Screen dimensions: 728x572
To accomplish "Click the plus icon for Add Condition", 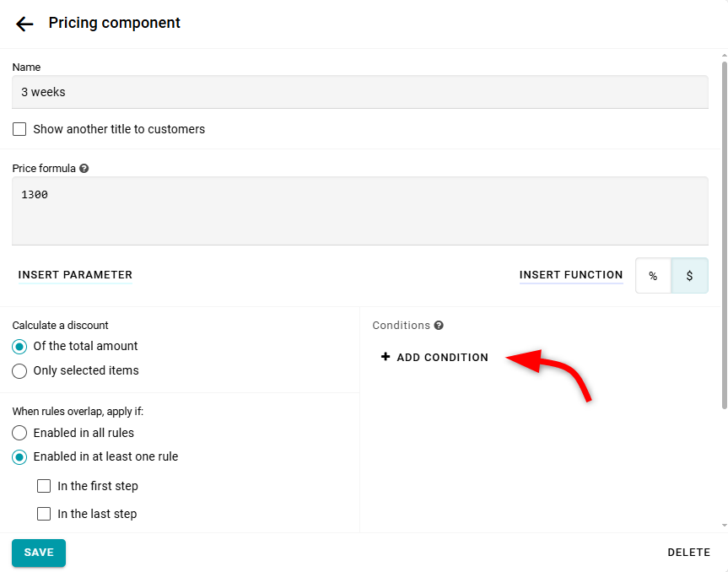I will coord(386,357).
